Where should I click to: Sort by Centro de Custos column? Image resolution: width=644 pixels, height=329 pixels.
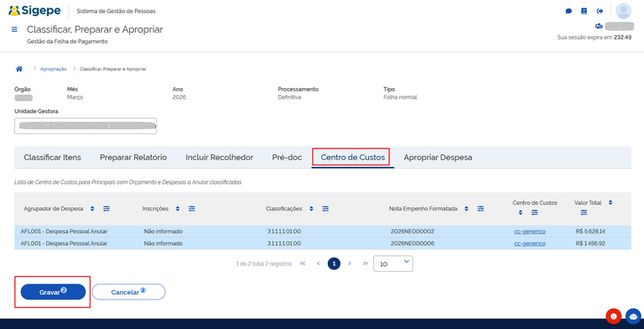pyautogui.click(x=521, y=212)
